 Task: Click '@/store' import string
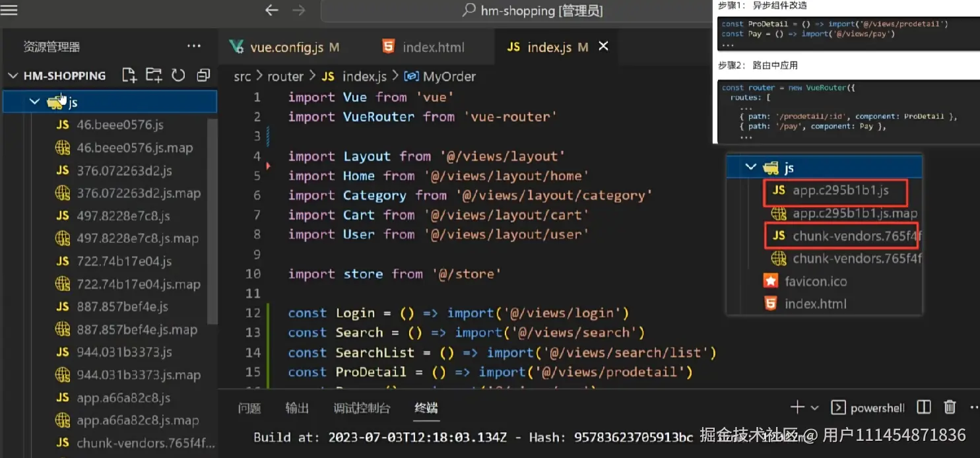466,274
